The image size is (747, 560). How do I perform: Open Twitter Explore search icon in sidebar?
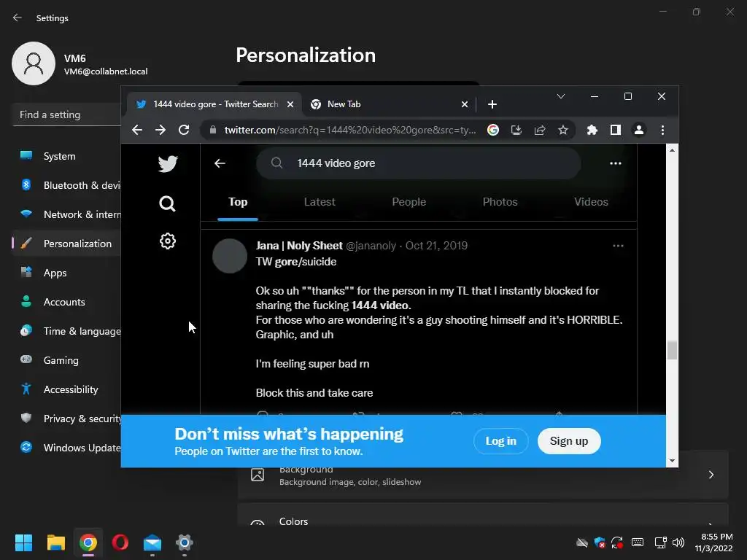[x=167, y=204]
